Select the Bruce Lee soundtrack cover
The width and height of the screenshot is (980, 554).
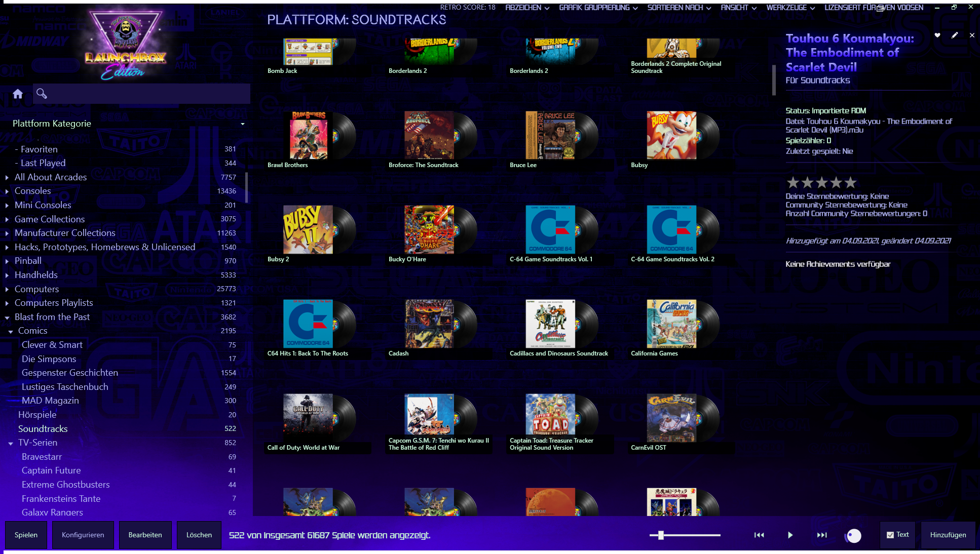pos(550,135)
